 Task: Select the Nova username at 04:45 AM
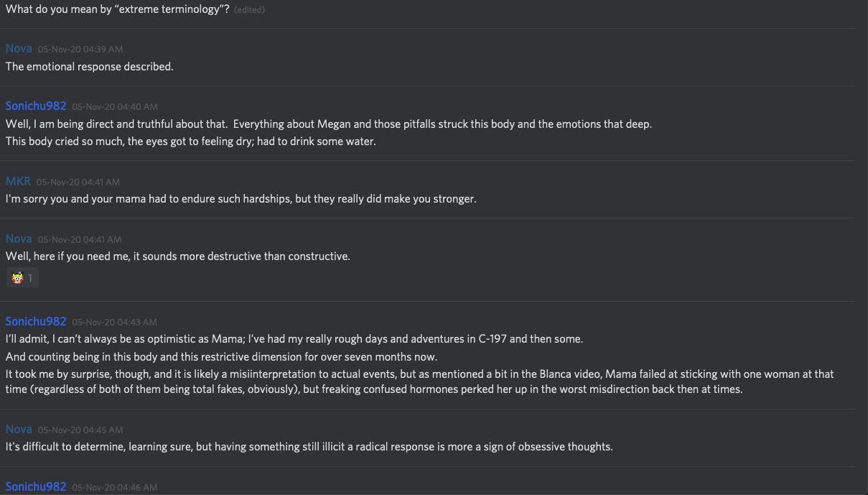tap(19, 429)
